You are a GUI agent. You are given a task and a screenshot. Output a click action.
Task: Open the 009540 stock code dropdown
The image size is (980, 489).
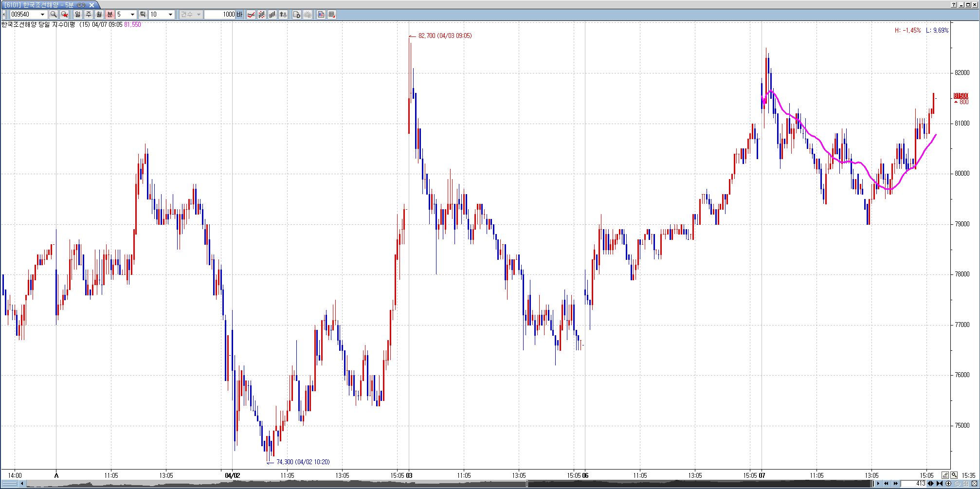point(43,15)
